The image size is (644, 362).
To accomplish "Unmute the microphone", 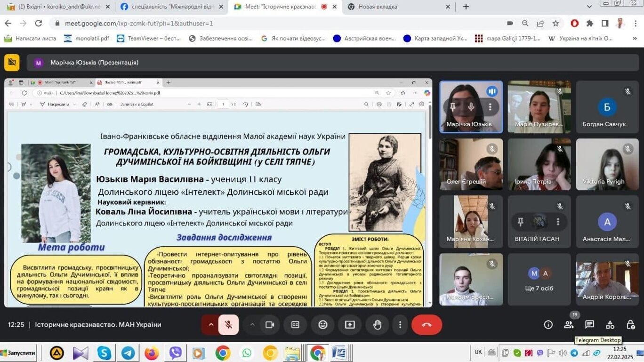I will pyautogui.click(x=228, y=325).
